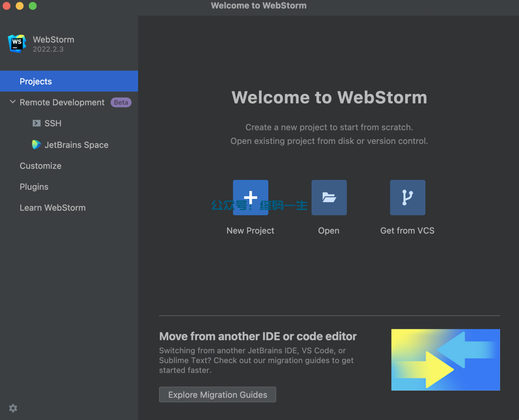Screen dimensions: 519x420
Task: Switch to the Projects section
Action: click(x=36, y=81)
